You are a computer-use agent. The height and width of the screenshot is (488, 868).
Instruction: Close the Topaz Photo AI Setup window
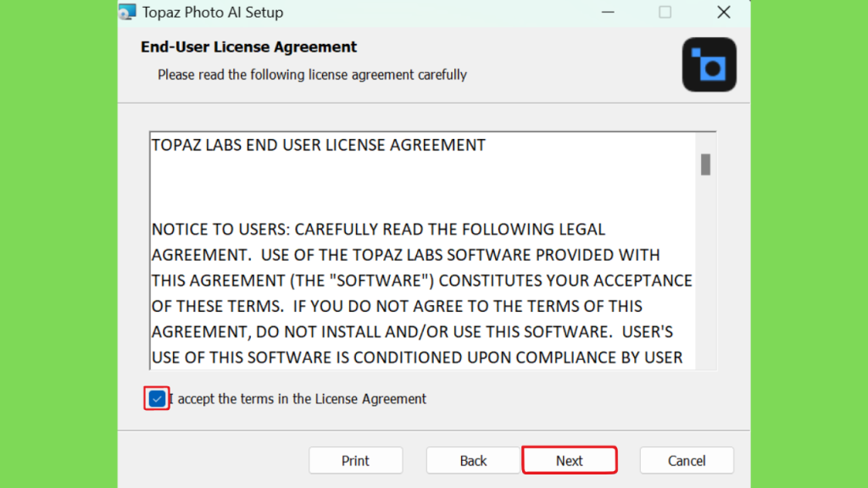pyautogui.click(x=724, y=12)
